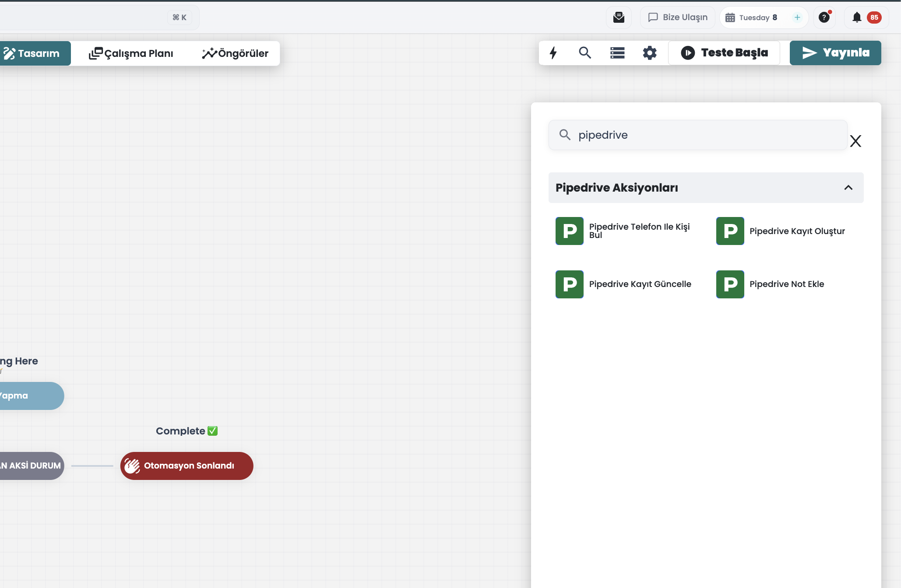
Task: Click the Pipedrive Kayıt Güncelle label
Action: coord(640,284)
